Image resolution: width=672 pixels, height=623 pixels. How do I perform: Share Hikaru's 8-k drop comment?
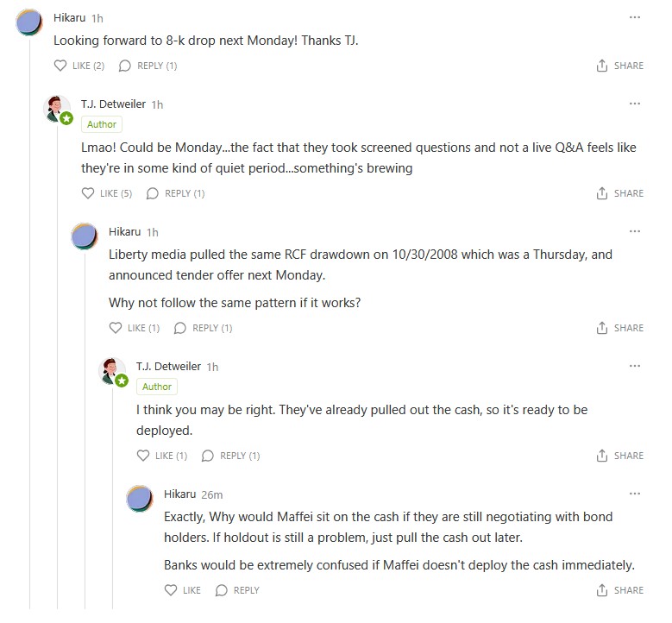point(620,66)
